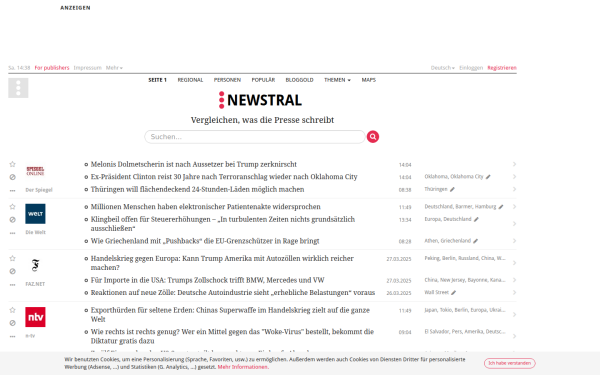The width and height of the screenshot is (600, 375).
Task: Expand the Melonis Dolmetscherin article chevron
Action: [x=514, y=164]
